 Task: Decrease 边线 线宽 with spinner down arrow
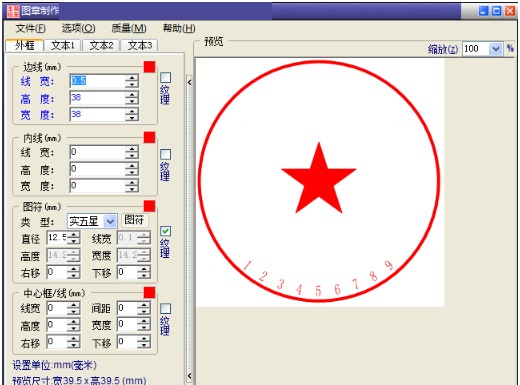point(132,84)
